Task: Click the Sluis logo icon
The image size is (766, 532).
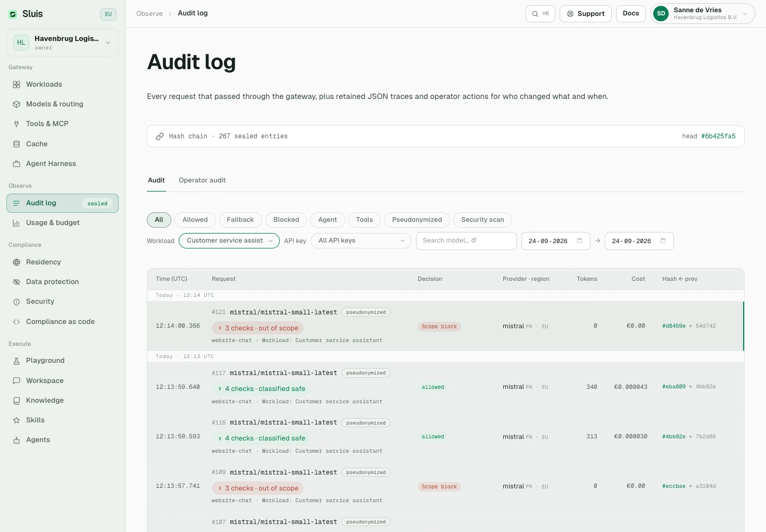Action: point(13,14)
